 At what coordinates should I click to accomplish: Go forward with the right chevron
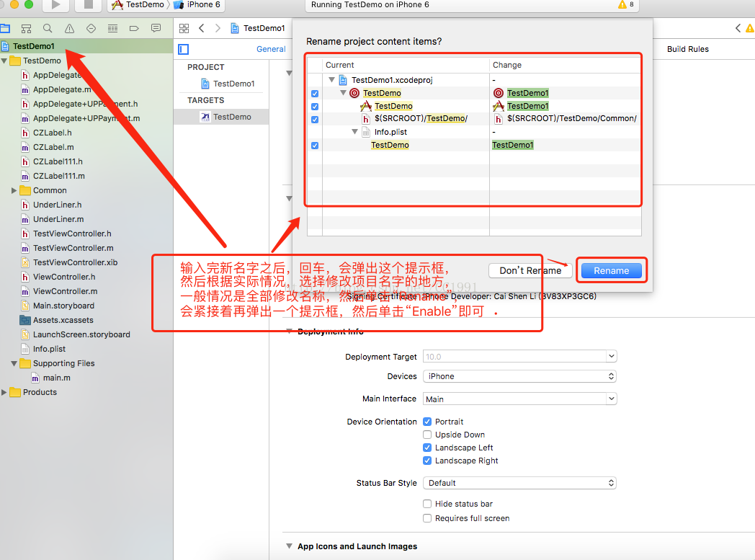click(x=218, y=28)
